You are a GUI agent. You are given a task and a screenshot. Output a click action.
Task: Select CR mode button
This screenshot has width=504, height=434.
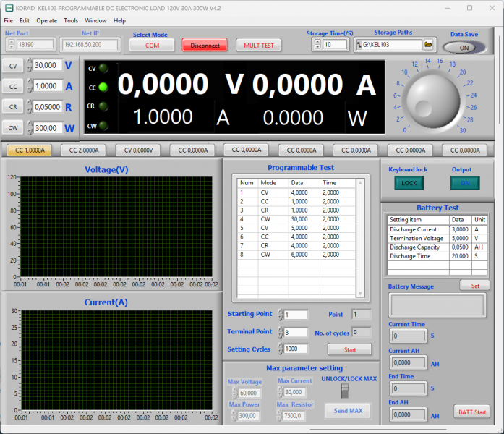coord(13,107)
